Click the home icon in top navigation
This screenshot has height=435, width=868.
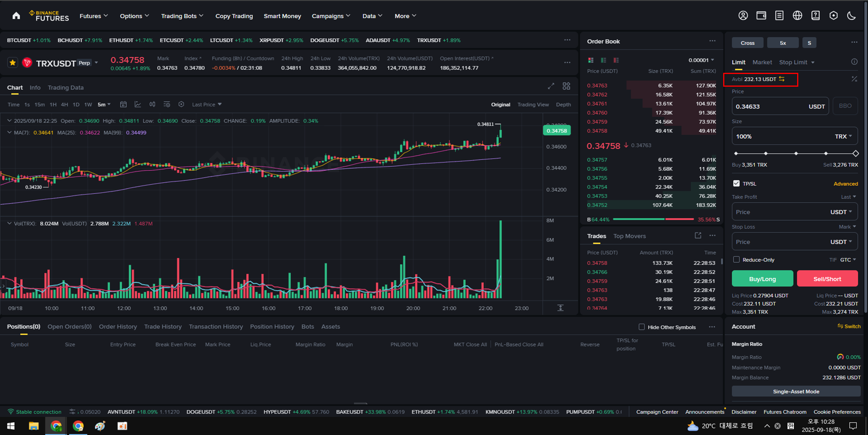coord(16,16)
